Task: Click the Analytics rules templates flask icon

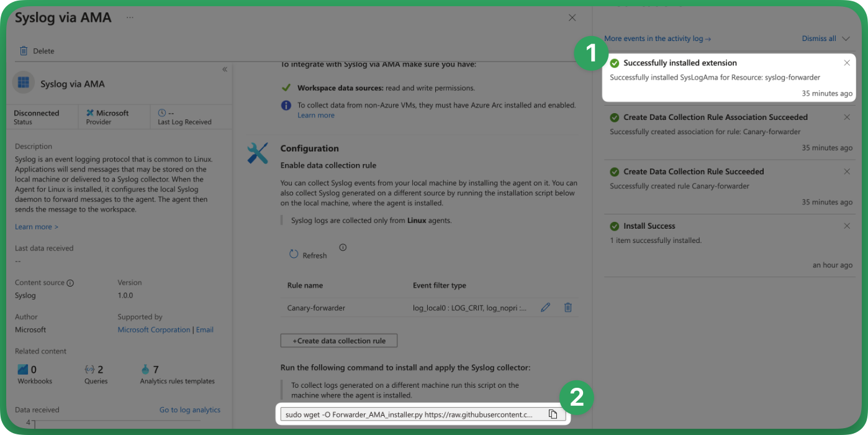Action: click(145, 369)
